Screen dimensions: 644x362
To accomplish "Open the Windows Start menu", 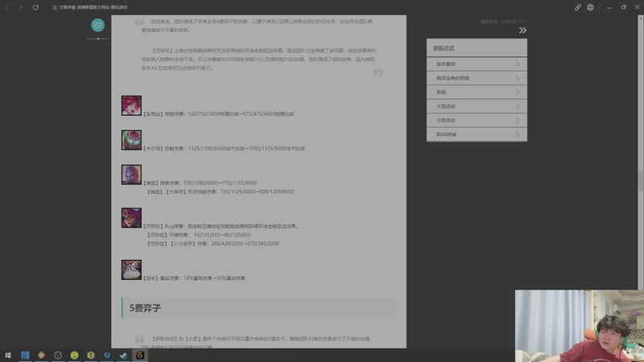I will [x=8, y=356].
